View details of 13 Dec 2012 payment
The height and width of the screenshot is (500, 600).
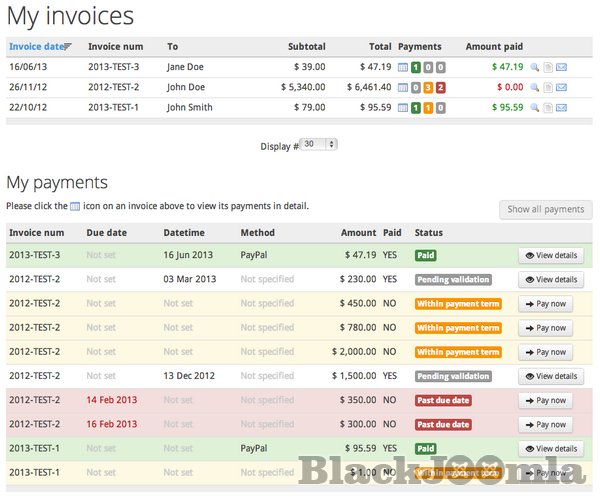tap(550, 376)
